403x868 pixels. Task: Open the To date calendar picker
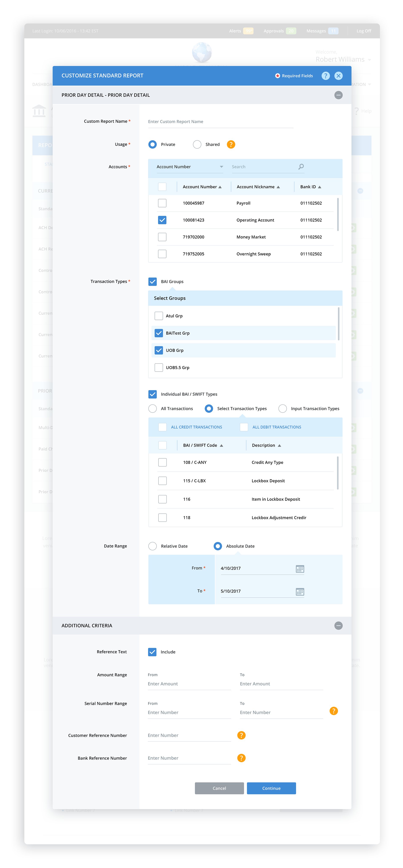[x=300, y=592]
